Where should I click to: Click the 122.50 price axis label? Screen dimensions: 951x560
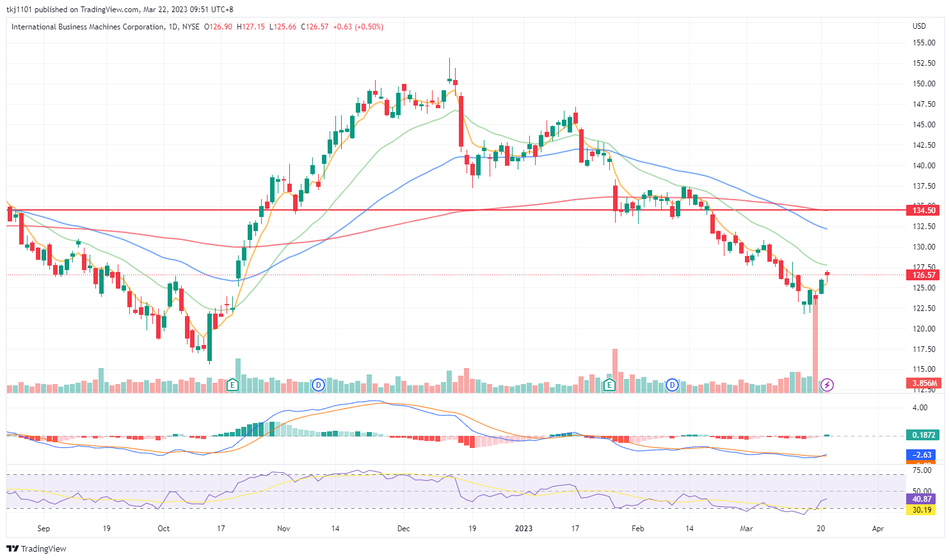[x=923, y=308]
